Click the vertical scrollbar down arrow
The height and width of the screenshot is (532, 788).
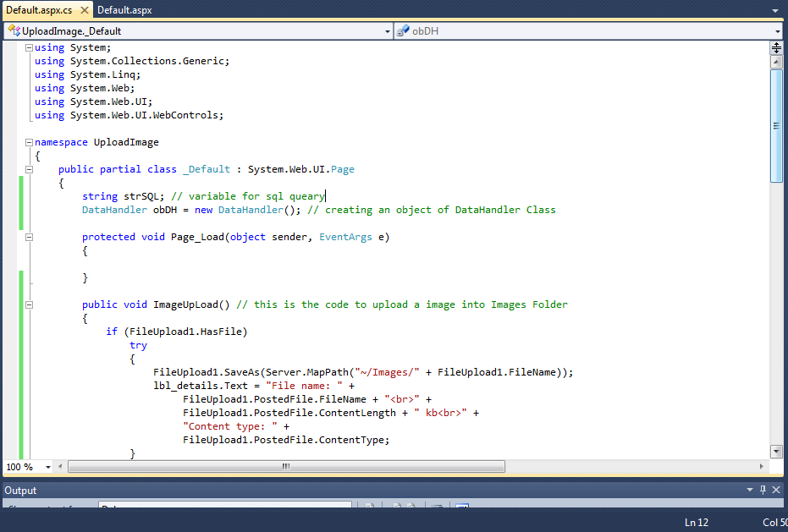(x=776, y=451)
